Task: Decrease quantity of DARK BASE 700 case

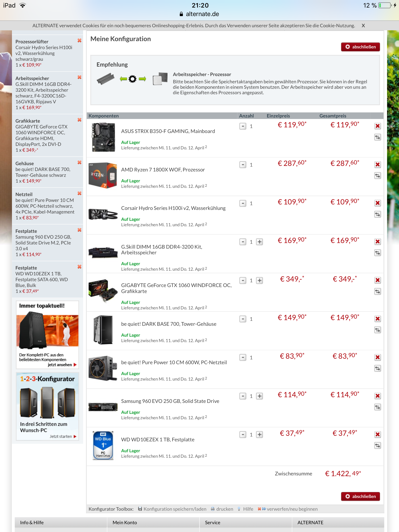Action: tap(243, 319)
